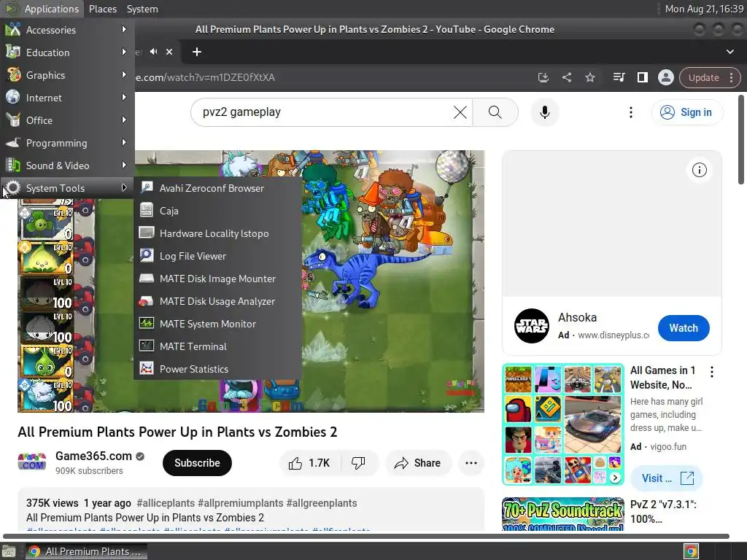Image resolution: width=747 pixels, height=560 pixels.
Task: Bookmark this page with the star icon
Action: tap(589, 77)
